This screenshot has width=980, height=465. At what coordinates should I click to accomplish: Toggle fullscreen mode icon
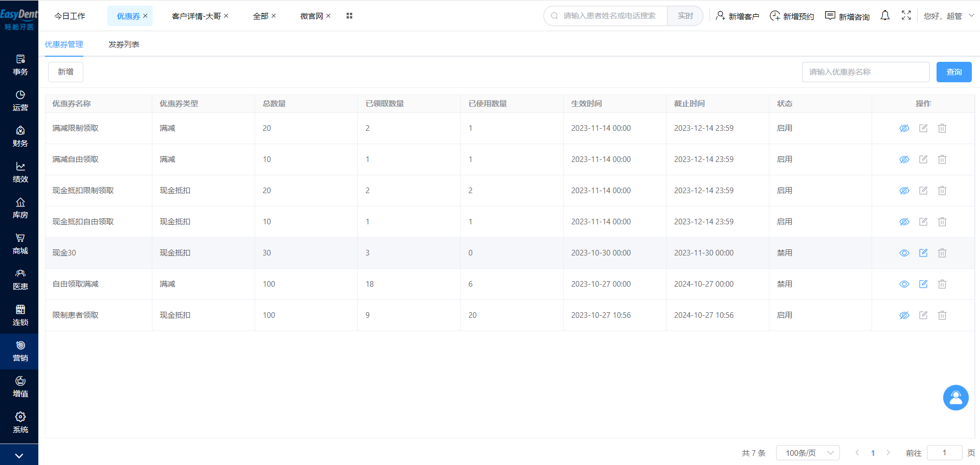pyautogui.click(x=906, y=15)
